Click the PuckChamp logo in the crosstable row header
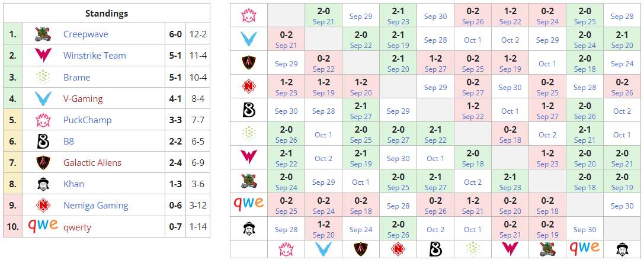The image size is (644, 263). [x=248, y=15]
